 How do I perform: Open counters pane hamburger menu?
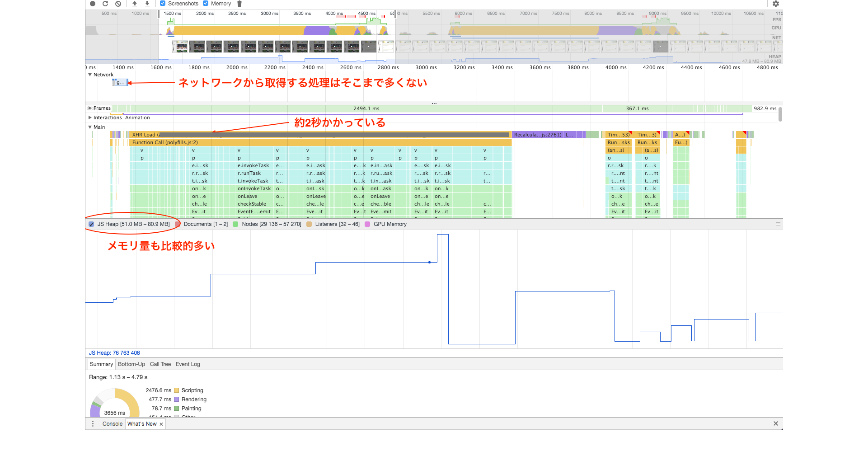[778, 224]
